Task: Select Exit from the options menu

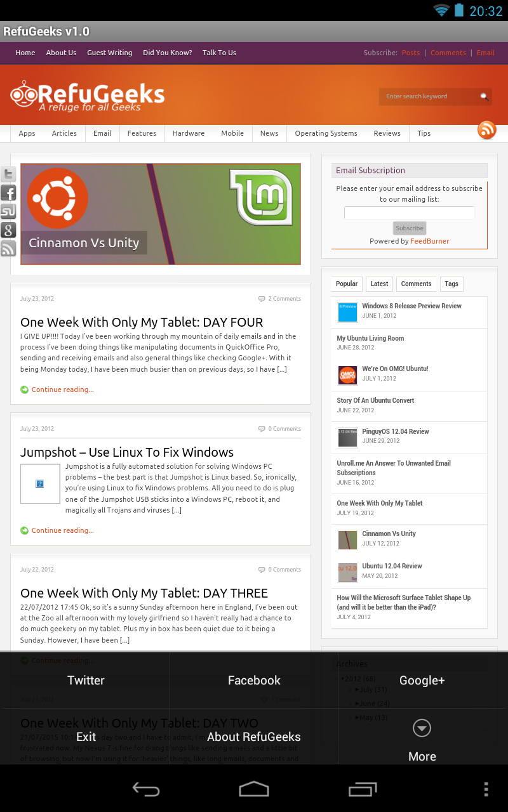Action: point(86,737)
